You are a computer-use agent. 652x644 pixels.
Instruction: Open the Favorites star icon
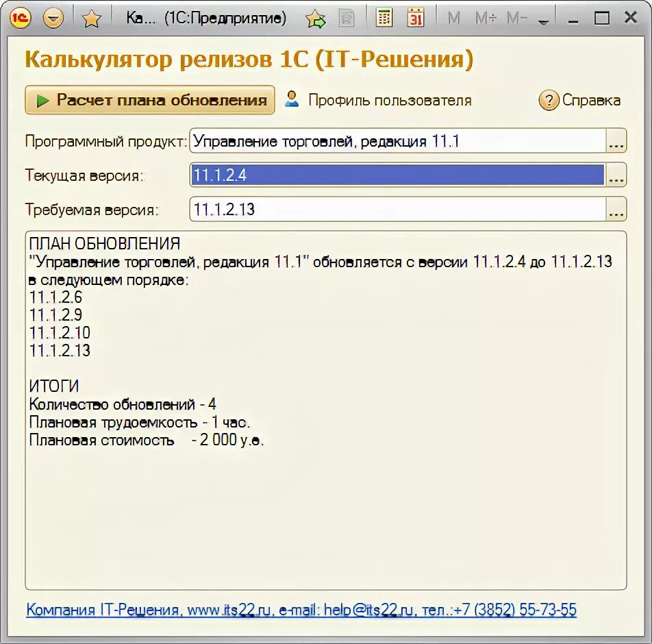click(91, 18)
